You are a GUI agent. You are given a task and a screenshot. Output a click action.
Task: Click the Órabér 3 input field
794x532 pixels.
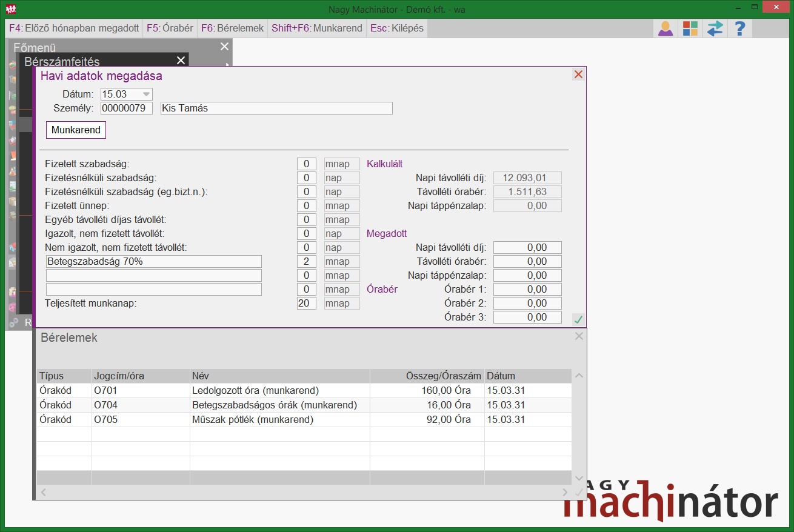tap(527, 317)
